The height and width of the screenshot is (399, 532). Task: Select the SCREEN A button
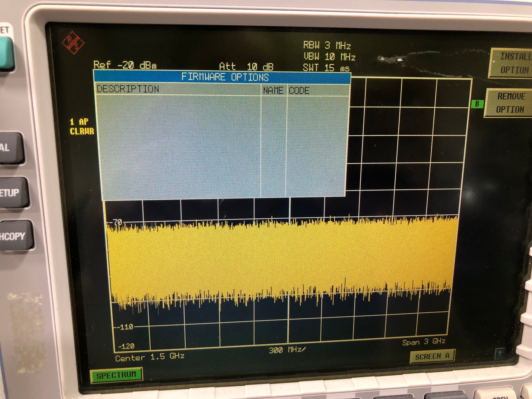coord(432,356)
